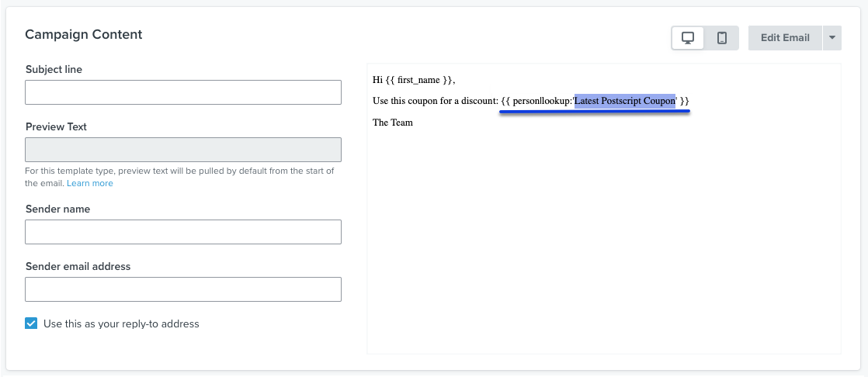Click the 'Subject line' field label

tap(54, 70)
